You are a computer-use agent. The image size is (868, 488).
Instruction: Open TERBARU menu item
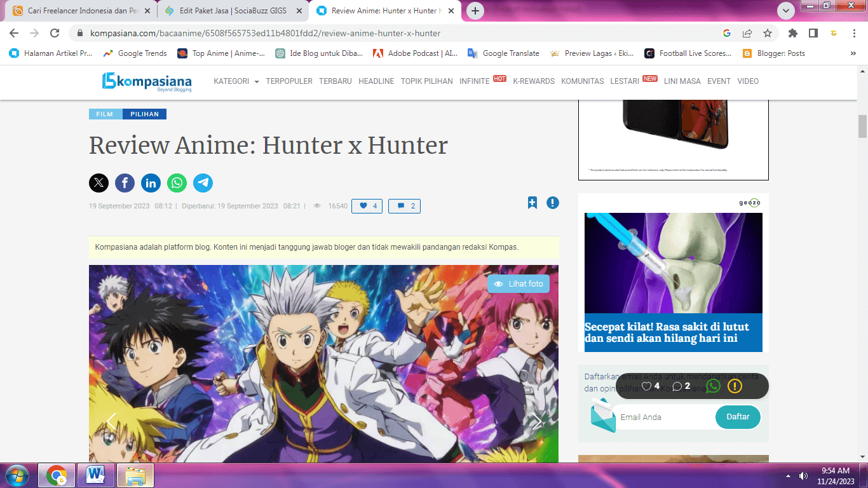point(336,81)
